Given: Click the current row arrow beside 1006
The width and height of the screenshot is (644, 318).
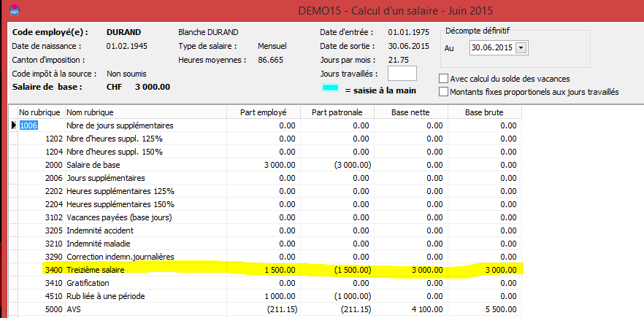Looking at the screenshot, I should [x=14, y=125].
